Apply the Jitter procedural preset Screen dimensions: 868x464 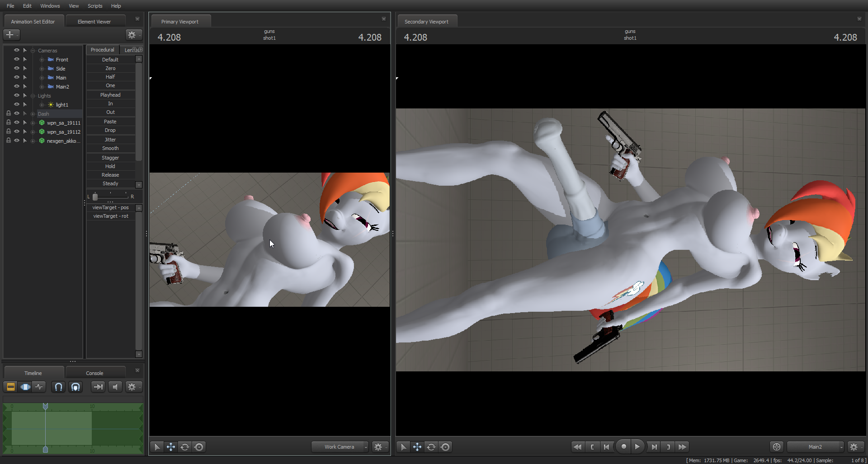click(110, 140)
